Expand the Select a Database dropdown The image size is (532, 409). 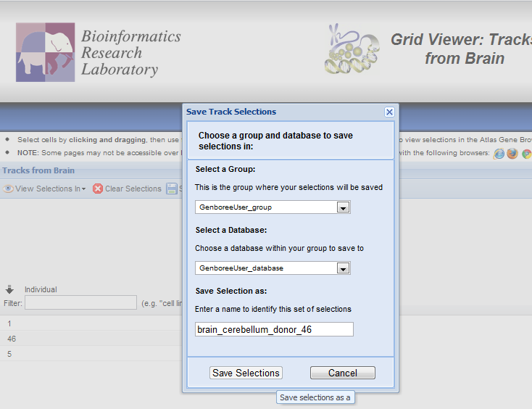344,268
